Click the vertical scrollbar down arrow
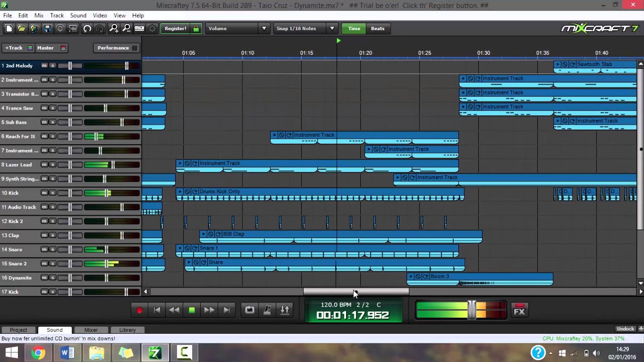Viewport: 644px width, 362px height. pyautogui.click(x=640, y=284)
